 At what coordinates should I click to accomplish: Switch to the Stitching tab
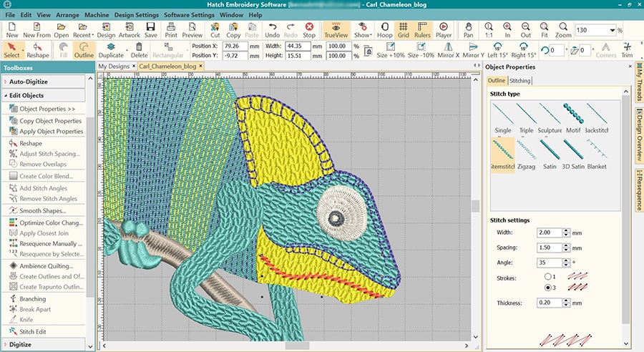(519, 81)
